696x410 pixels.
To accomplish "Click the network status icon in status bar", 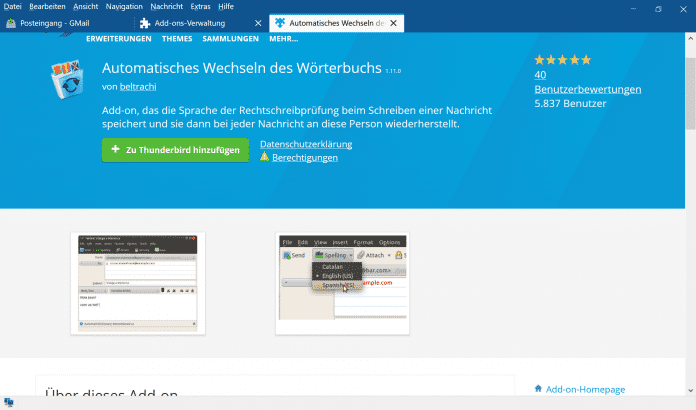I will (x=9, y=402).
